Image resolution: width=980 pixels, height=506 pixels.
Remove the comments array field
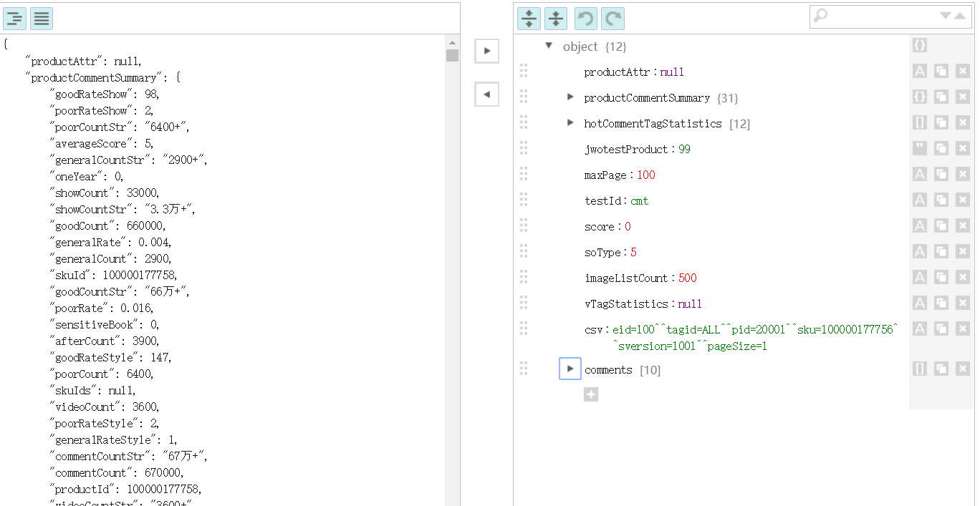click(963, 369)
